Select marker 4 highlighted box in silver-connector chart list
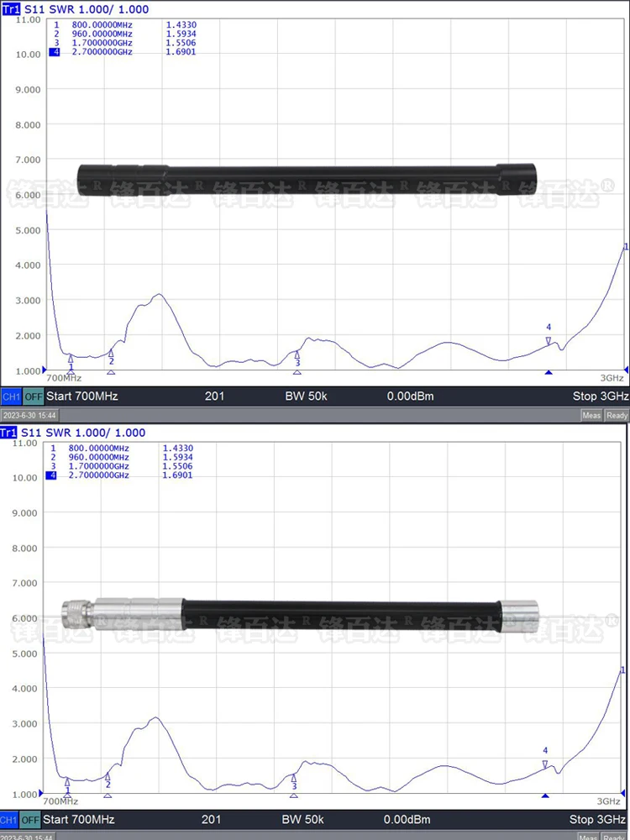Screen dimensions: 630x840 51,475
